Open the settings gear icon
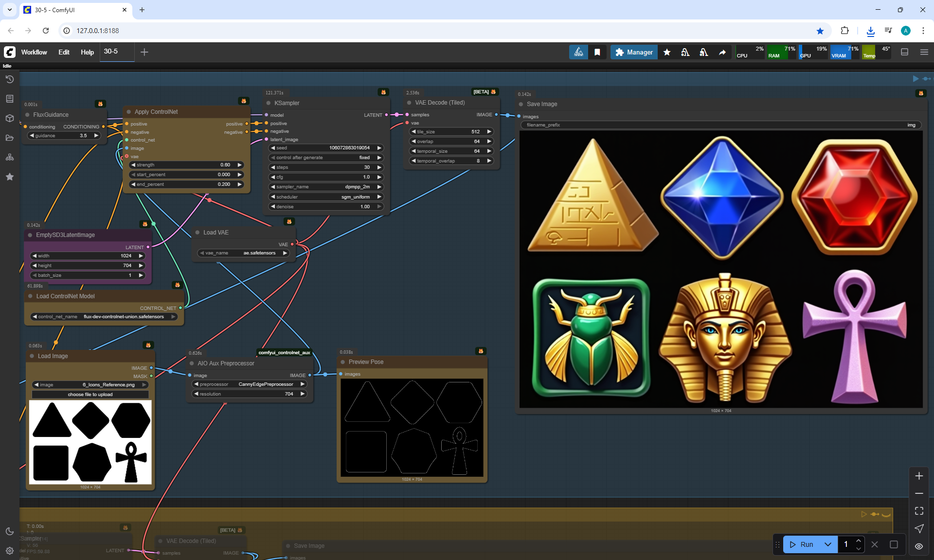Viewport: 934px width, 560px height. [x=9, y=550]
